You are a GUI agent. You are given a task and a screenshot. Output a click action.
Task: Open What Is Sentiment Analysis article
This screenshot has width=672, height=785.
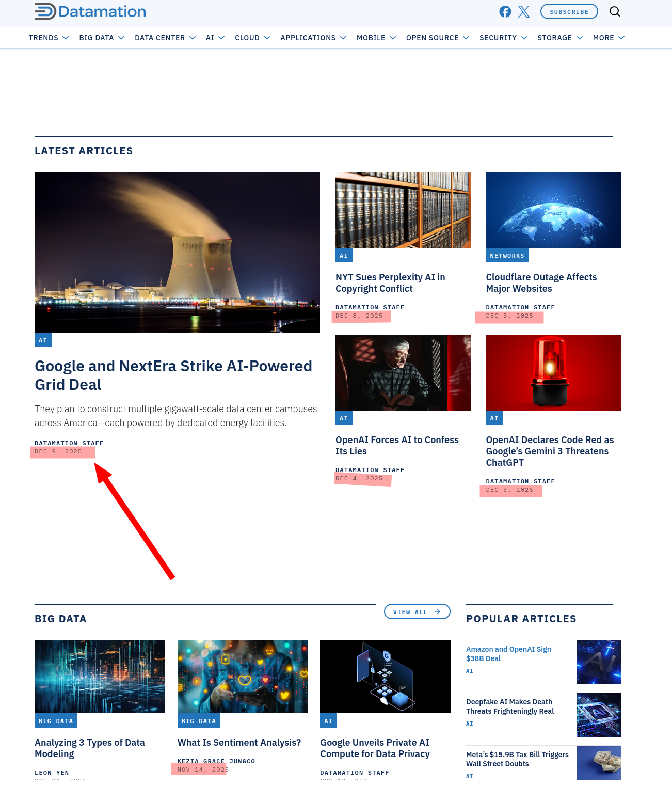(x=239, y=743)
